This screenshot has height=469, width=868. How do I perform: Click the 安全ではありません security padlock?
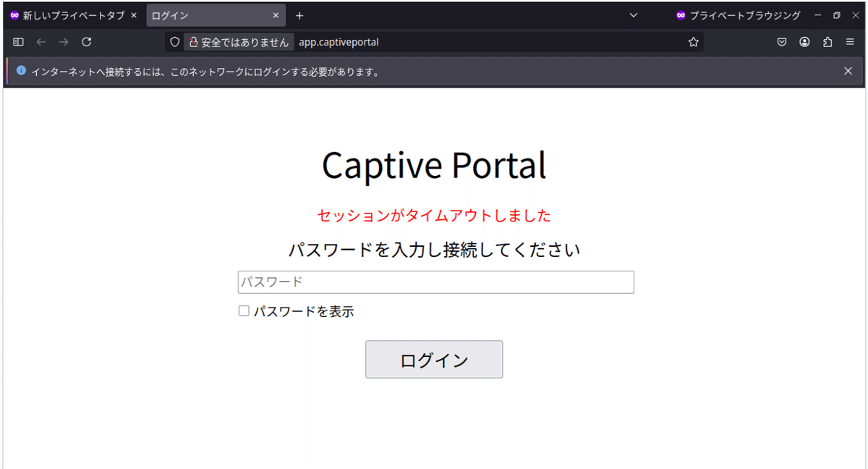coord(194,41)
